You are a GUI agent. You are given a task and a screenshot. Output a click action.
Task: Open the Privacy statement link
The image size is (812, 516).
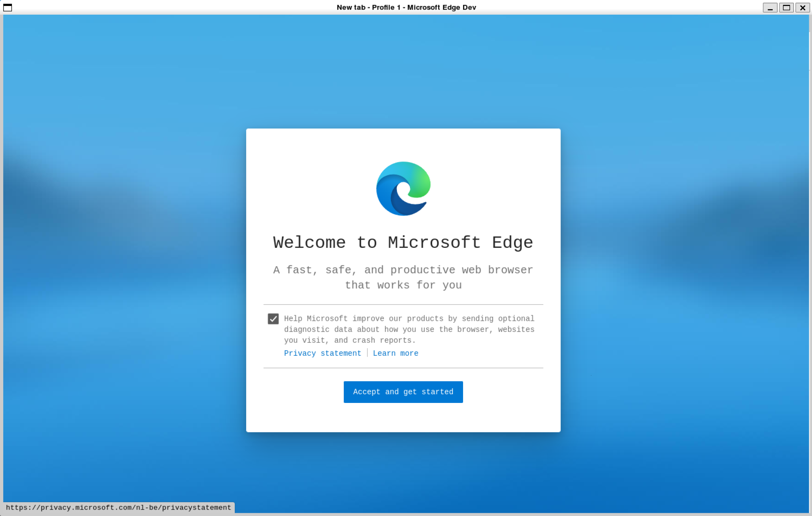[322, 353]
